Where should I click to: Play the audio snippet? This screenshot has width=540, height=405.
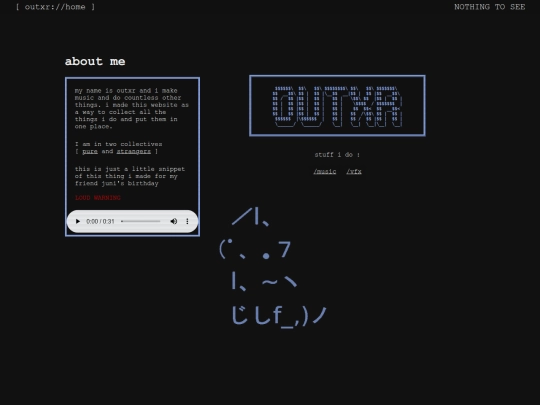click(x=78, y=221)
